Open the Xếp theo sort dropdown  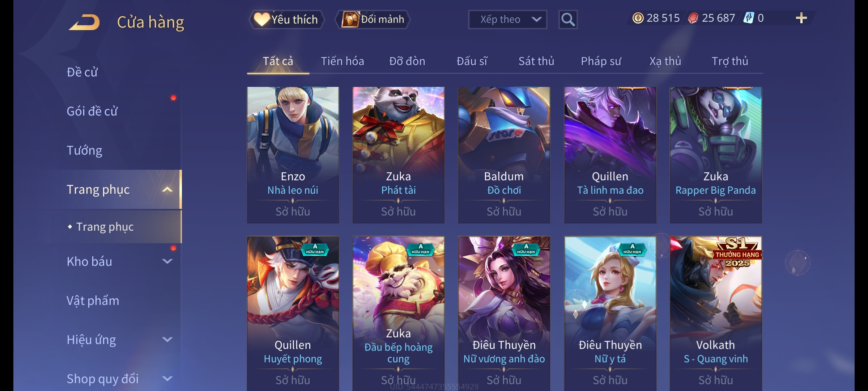[x=507, y=20]
